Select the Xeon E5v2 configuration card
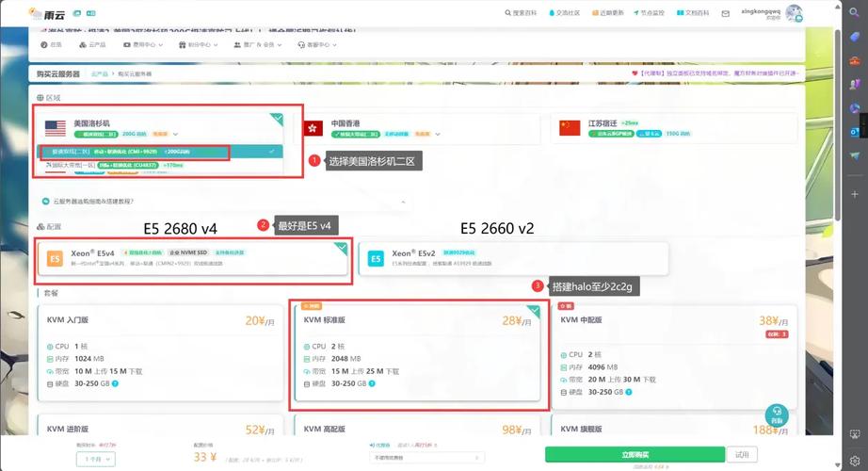868x471 pixels. coord(513,258)
